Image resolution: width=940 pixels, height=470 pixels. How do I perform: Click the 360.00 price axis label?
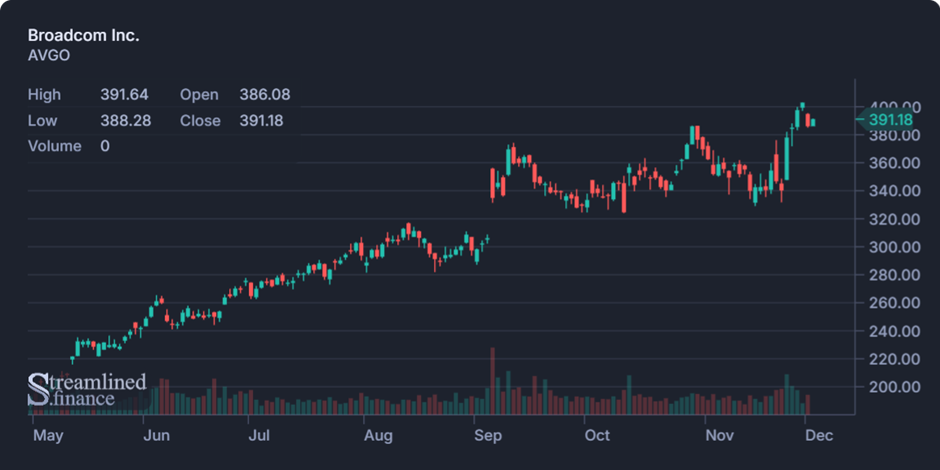coord(893,163)
